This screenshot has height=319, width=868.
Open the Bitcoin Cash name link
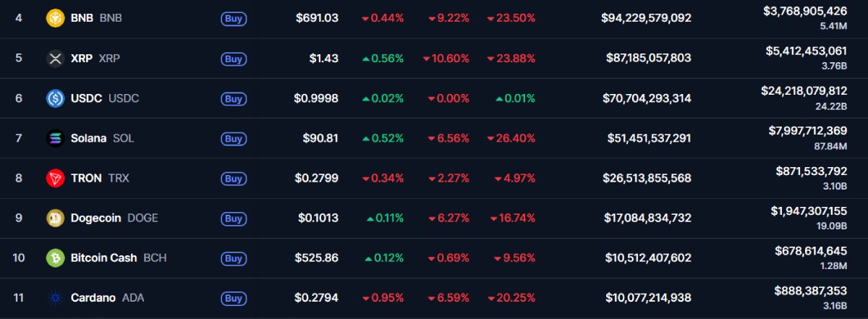coord(103,258)
